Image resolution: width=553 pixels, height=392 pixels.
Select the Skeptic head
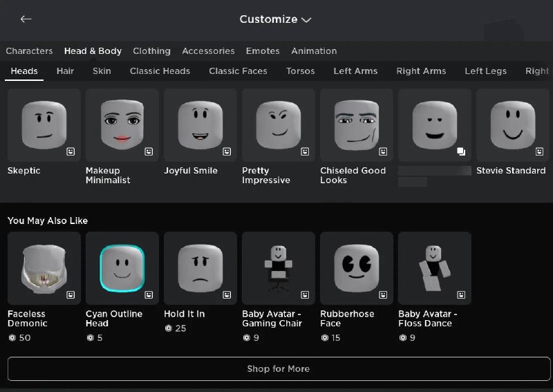[x=44, y=125]
